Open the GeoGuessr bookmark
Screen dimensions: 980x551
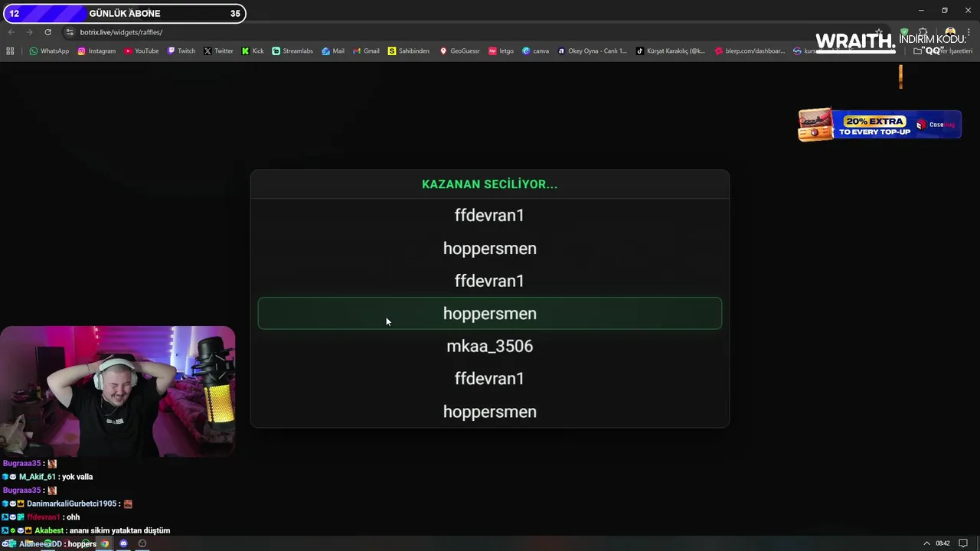click(459, 51)
